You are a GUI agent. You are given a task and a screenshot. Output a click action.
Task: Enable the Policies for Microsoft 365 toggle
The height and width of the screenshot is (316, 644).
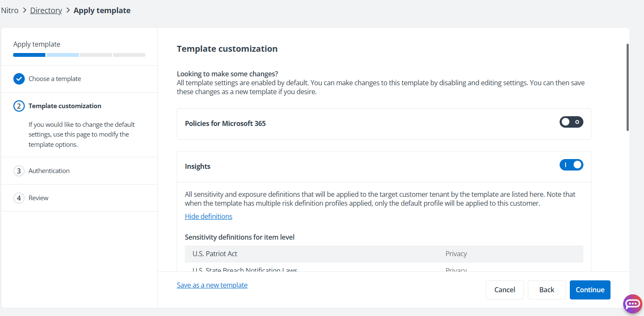click(x=571, y=122)
